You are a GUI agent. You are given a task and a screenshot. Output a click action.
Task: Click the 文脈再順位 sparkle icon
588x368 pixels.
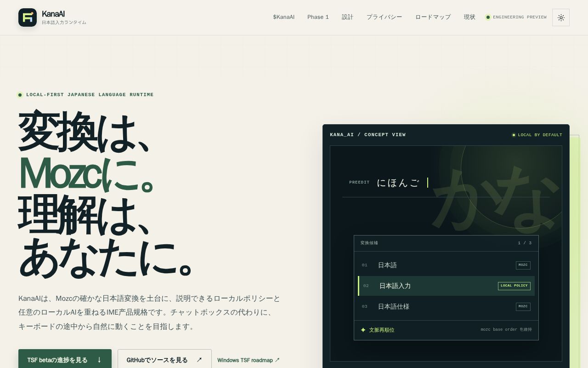tap(363, 330)
